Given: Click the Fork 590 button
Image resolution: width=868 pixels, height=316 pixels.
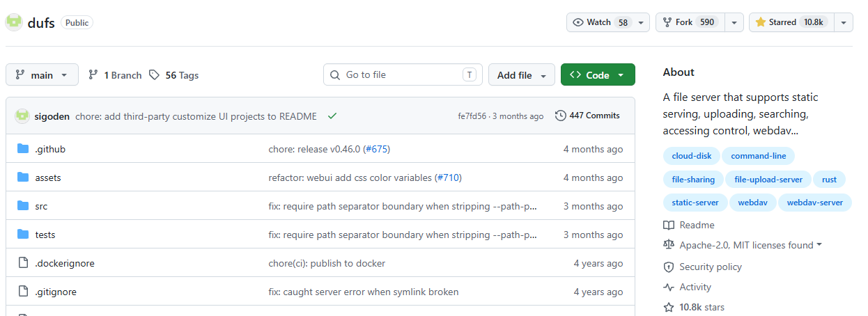Looking at the screenshot, I should [x=690, y=22].
